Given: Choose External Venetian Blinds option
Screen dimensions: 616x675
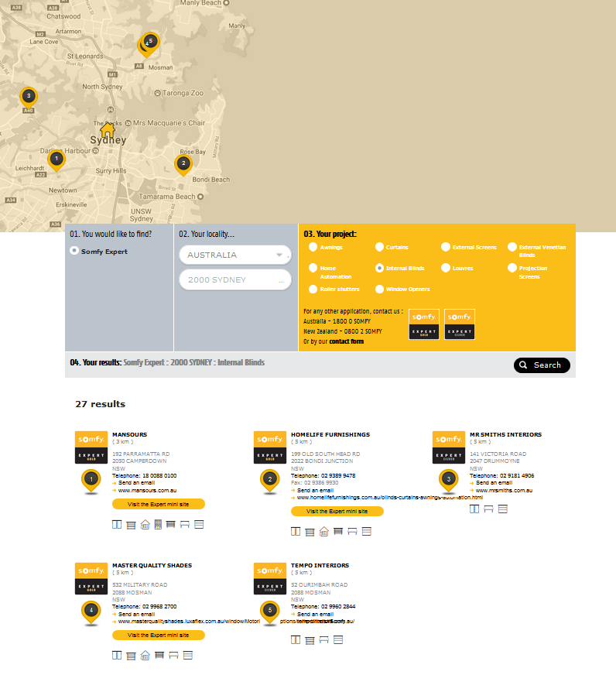Looking at the screenshot, I should pyautogui.click(x=512, y=247).
